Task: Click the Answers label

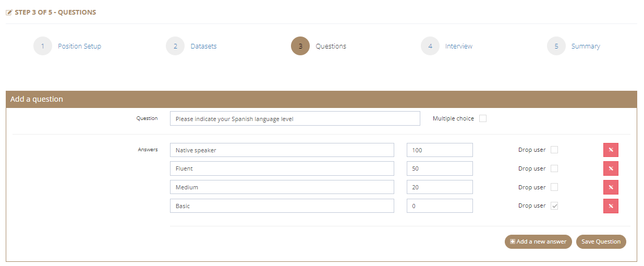Action: click(x=148, y=149)
